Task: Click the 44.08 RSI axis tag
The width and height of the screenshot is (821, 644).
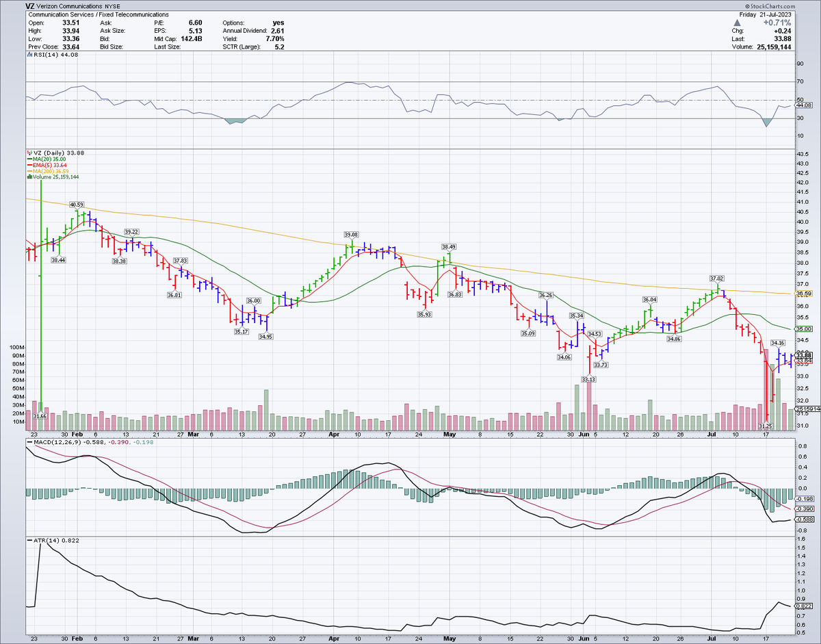Action: click(803, 105)
